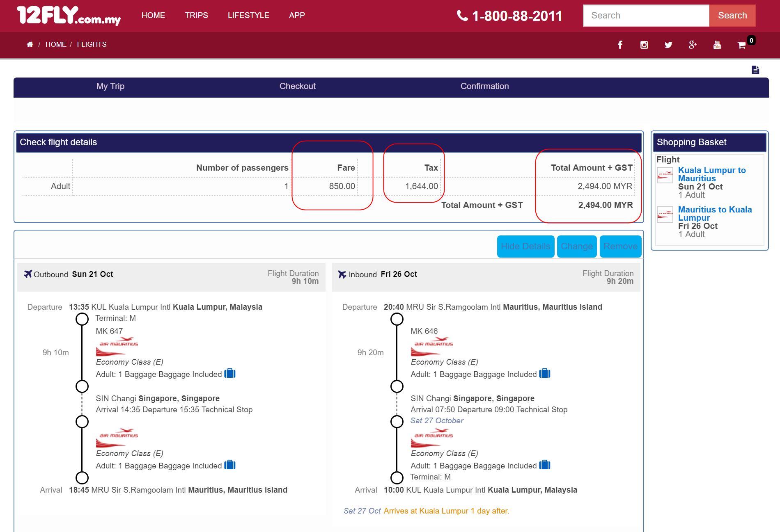The image size is (780, 532).
Task: Click the Outbound plane icon
Action: 28,274
